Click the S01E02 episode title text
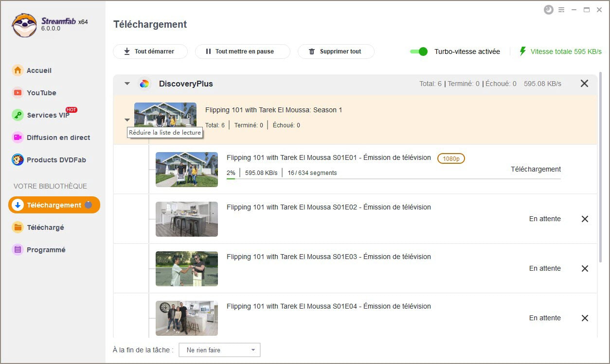Screen dimensions: 610x364 click(329, 207)
